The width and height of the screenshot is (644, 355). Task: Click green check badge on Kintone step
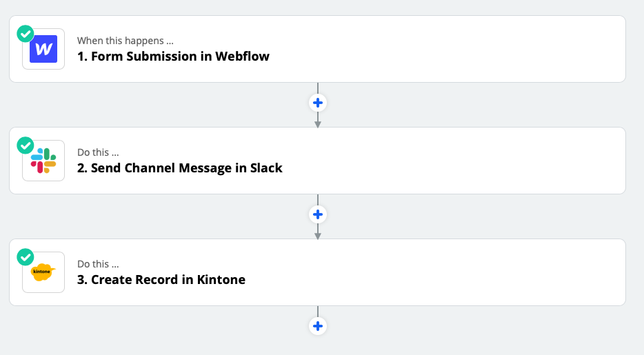(x=26, y=256)
